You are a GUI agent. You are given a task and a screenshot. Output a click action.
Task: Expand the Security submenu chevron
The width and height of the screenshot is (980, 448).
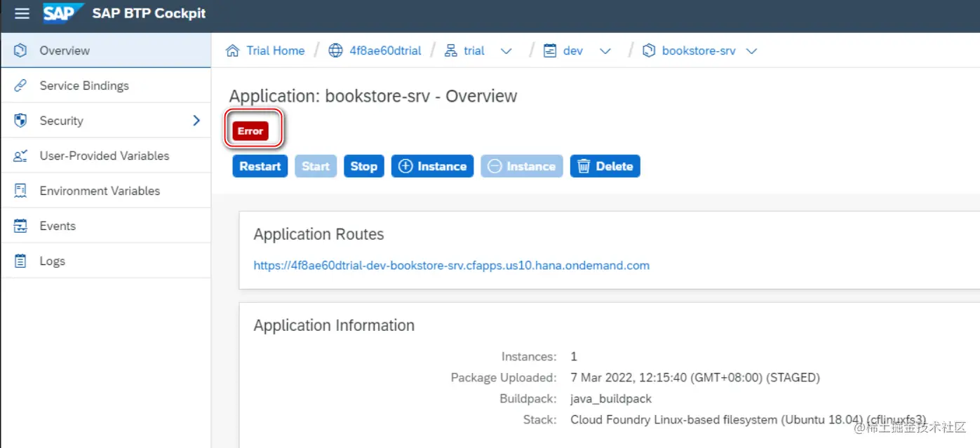[196, 121]
